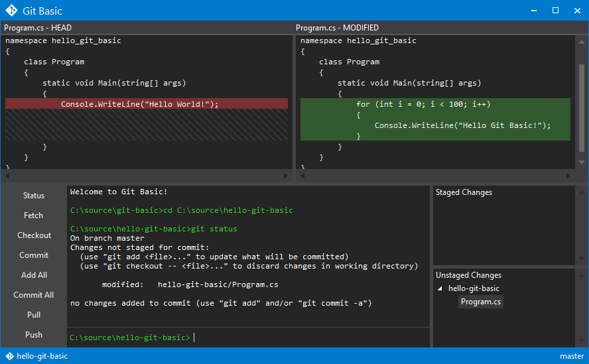Click the HEAD pane scroll left arrow

pos(7,176)
